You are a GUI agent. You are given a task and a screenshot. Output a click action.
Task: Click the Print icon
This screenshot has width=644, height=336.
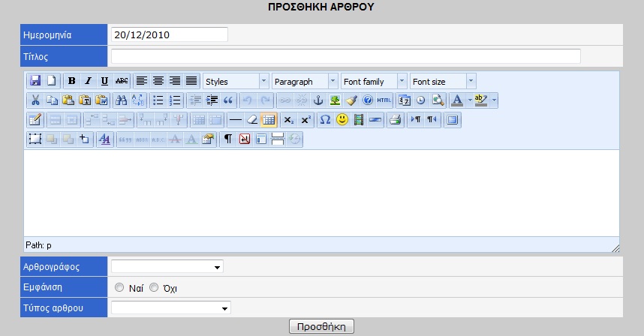coord(395,120)
